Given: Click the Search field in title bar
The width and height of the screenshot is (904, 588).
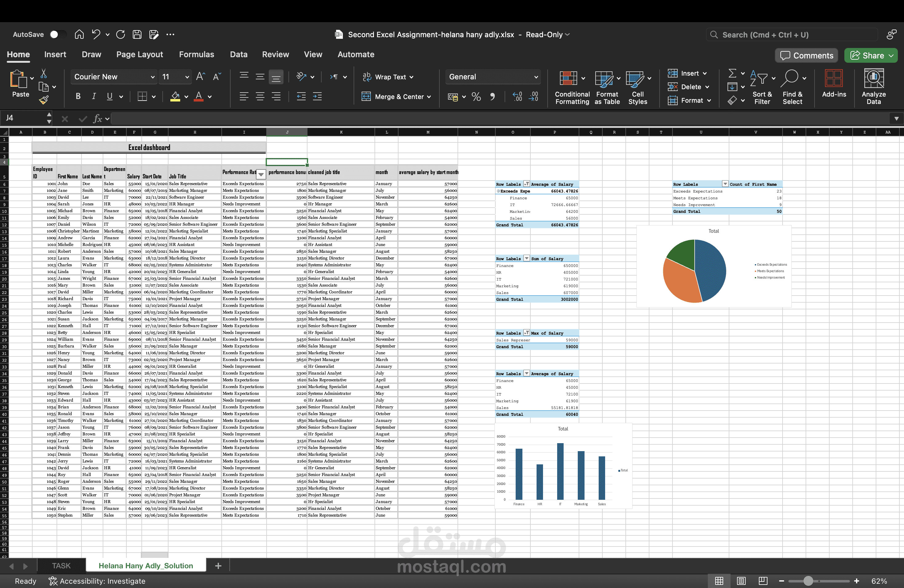Looking at the screenshot, I should point(792,34).
